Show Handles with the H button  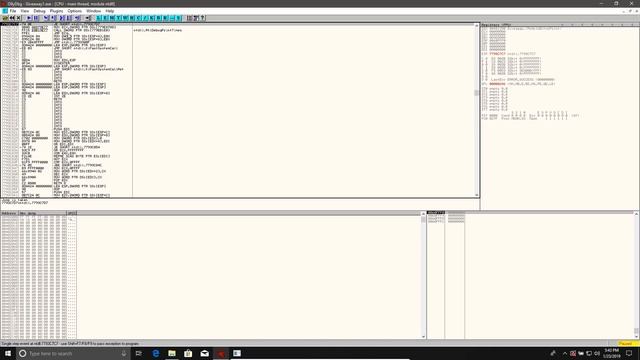click(x=131, y=18)
